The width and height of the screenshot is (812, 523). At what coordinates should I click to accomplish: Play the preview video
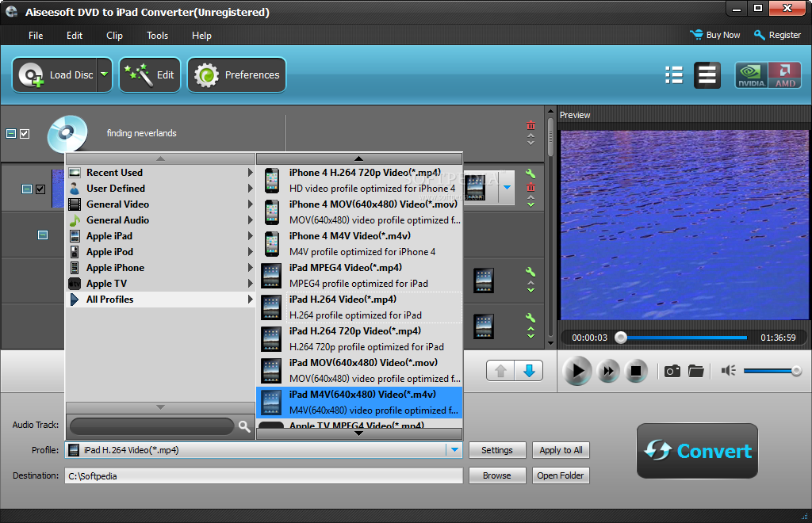(577, 370)
